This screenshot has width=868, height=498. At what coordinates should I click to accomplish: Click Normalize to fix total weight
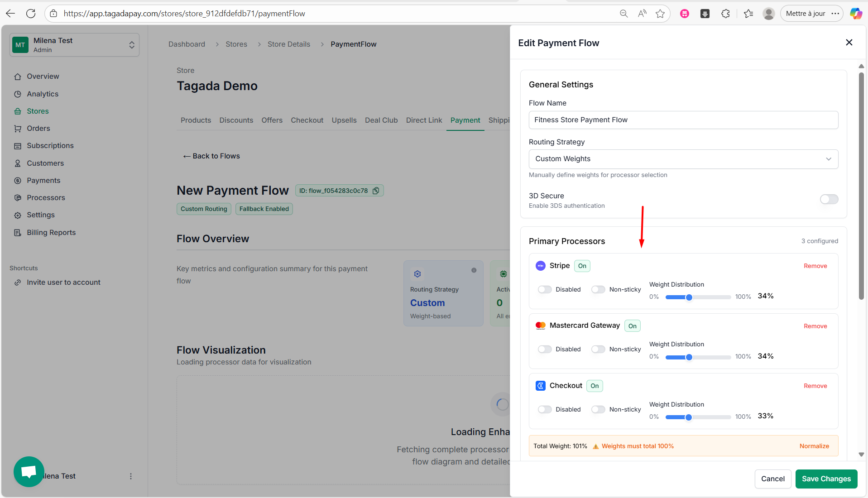pos(814,446)
